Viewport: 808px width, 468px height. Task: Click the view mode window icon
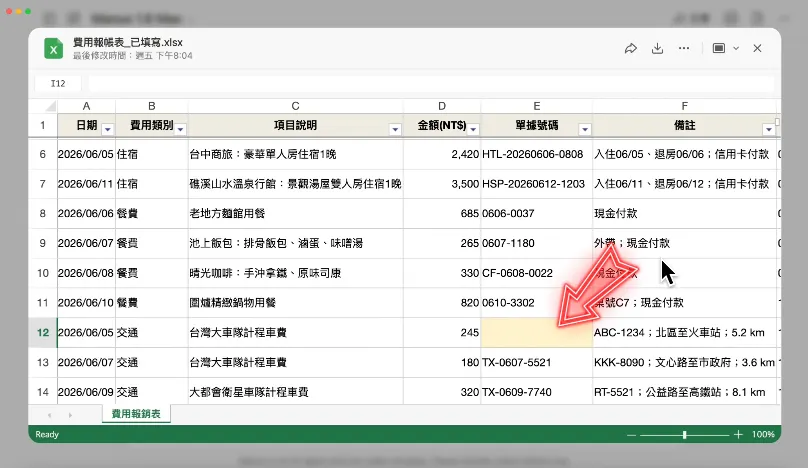[x=719, y=48]
